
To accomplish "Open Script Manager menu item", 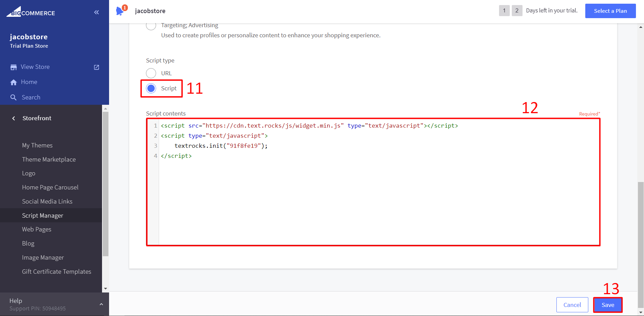I will coord(43,216).
